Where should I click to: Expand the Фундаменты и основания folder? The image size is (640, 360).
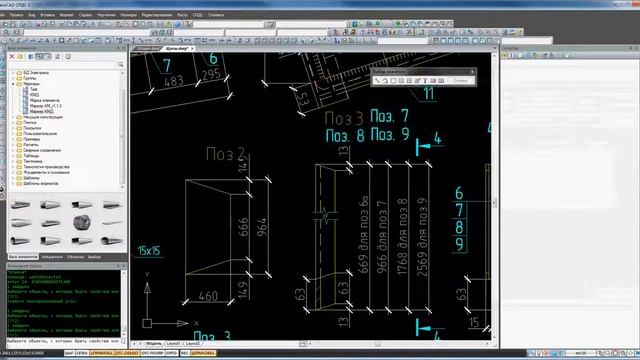click(x=13, y=172)
